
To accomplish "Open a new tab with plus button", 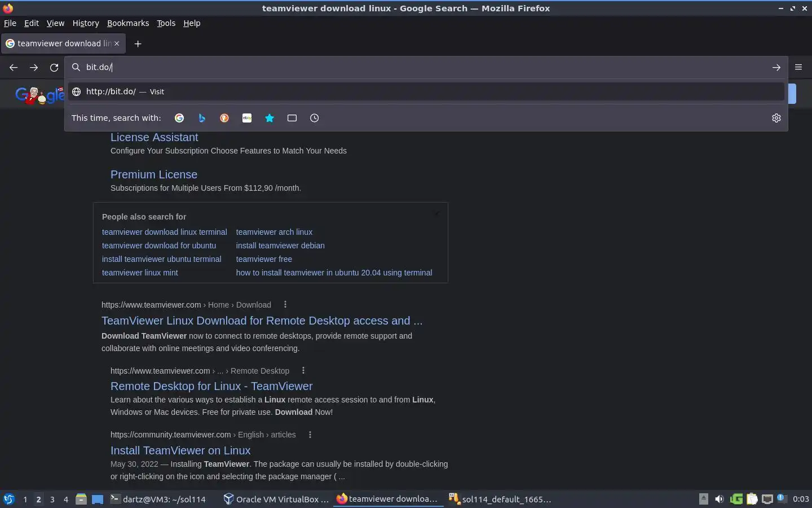I will pos(138,43).
